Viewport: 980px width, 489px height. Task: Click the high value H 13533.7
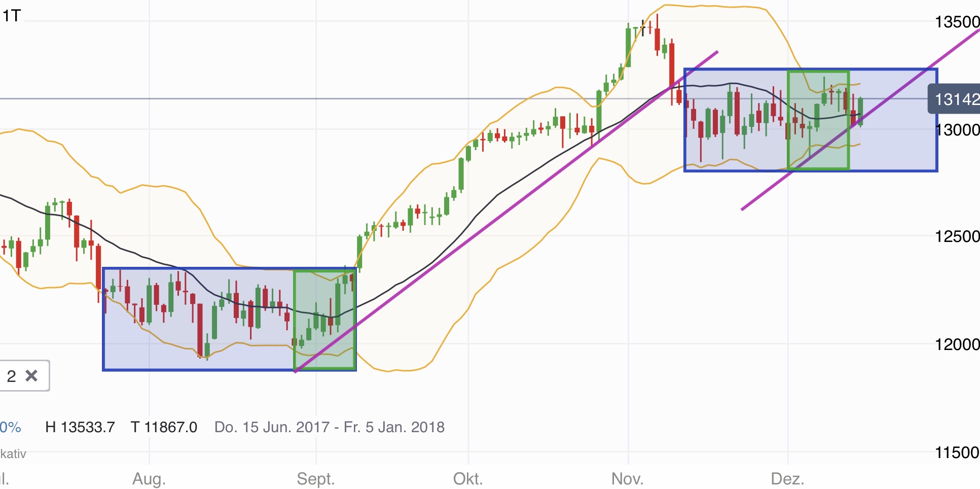pyautogui.click(x=80, y=427)
